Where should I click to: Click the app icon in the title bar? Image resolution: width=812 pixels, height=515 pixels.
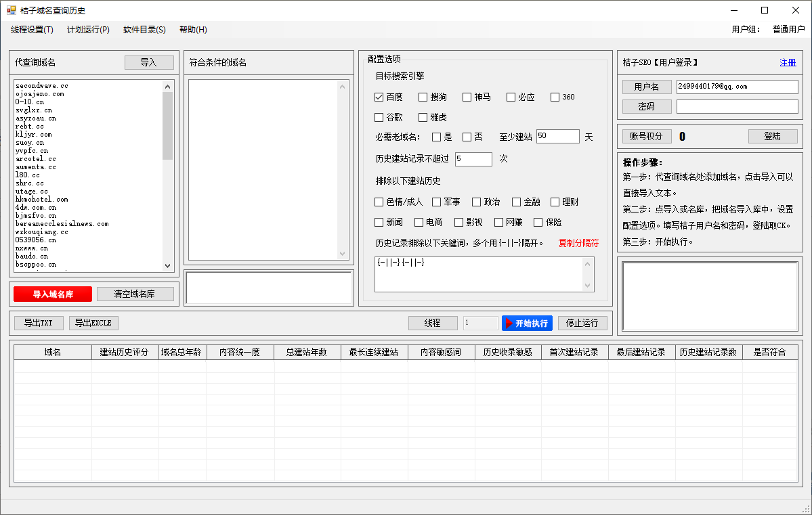point(11,10)
